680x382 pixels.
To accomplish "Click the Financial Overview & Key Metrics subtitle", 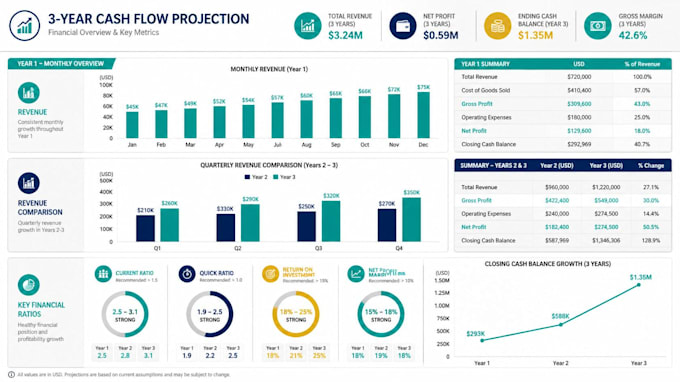I will (x=104, y=32).
